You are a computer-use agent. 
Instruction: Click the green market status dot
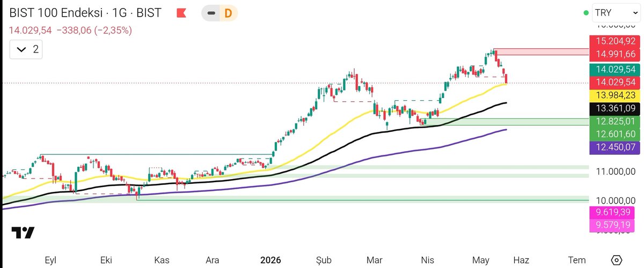[586, 13]
